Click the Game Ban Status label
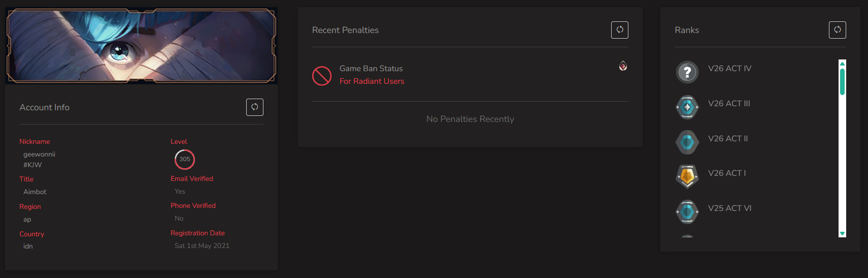The image size is (868, 278). point(371,69)
